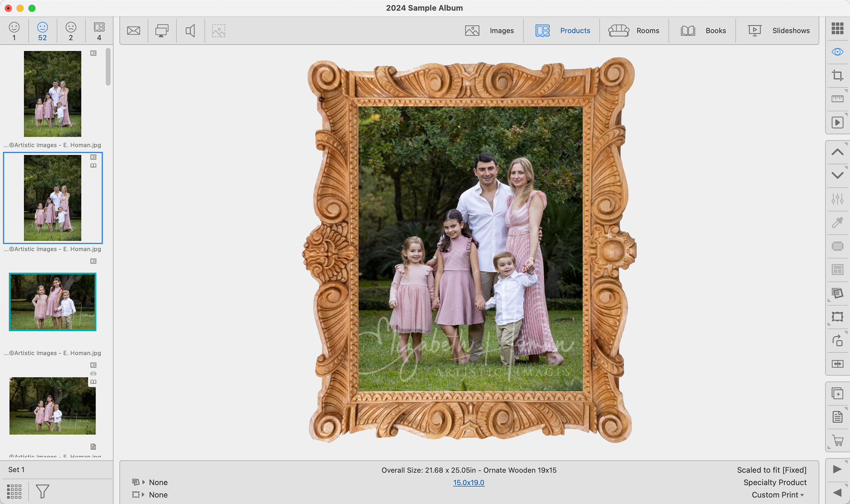This screenshot has width=850, height=504.
Task: Open the Custom Print dropdown
Action: click(x=777, y=495)
